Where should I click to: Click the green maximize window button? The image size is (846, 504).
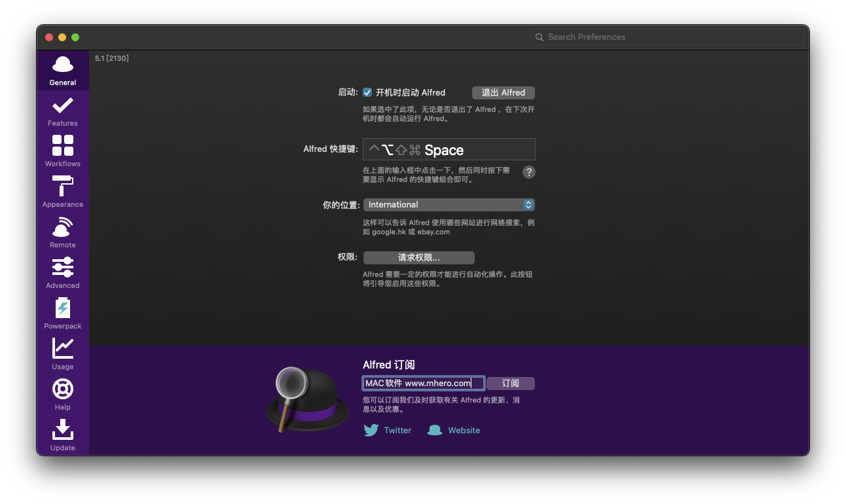[x=75, y=37]
